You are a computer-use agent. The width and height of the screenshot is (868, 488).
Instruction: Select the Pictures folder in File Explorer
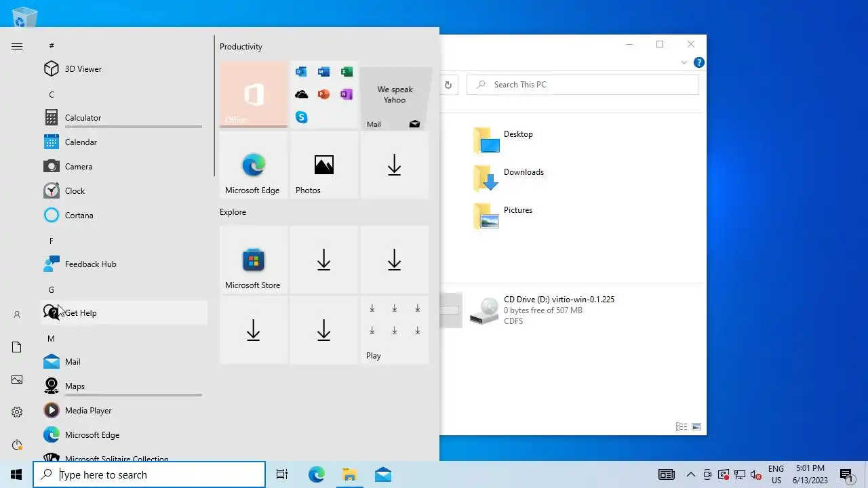[x=503, y=216]
